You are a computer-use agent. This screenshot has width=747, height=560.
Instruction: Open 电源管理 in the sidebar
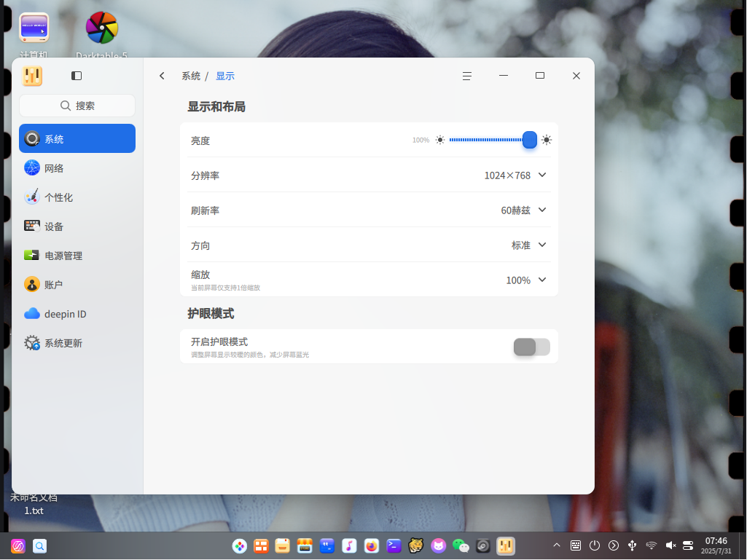(77, 256)
